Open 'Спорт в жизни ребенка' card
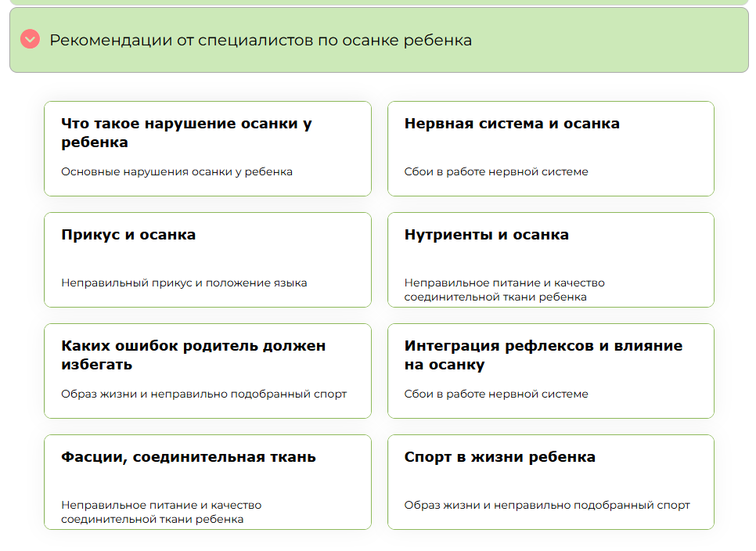The height and width of the screenshot is (551, 756). pos(551,482)
